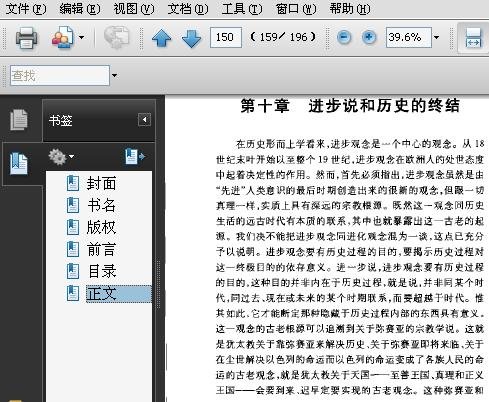Image resolution: width=489 pixels, height=402 pixels.
Task: Click the Print icon in the toolbar
Action: [26, 38]
